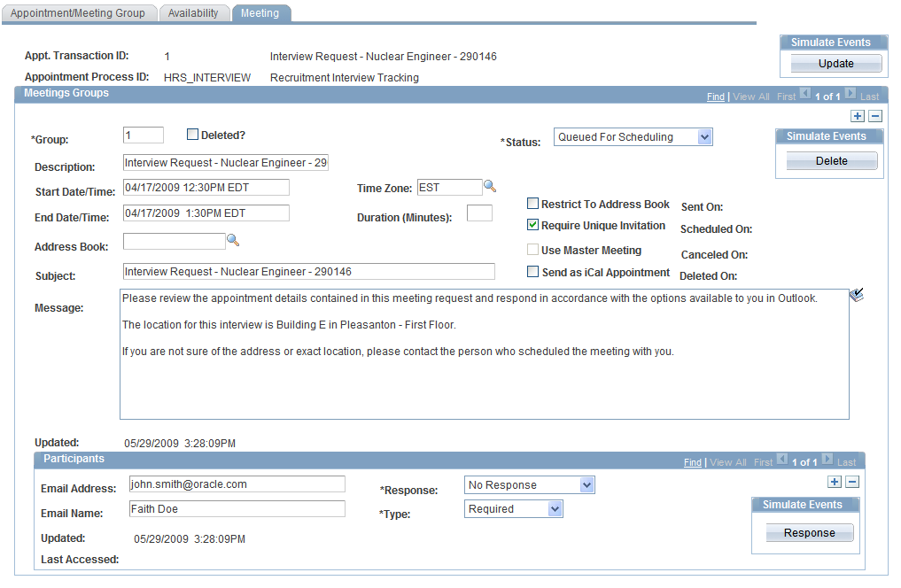Click the Update button

click(836, 63)
